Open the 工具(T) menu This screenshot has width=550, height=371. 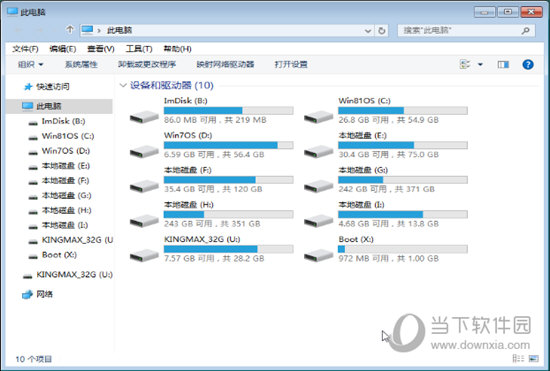pyautogui.click(x=139, y=49)
